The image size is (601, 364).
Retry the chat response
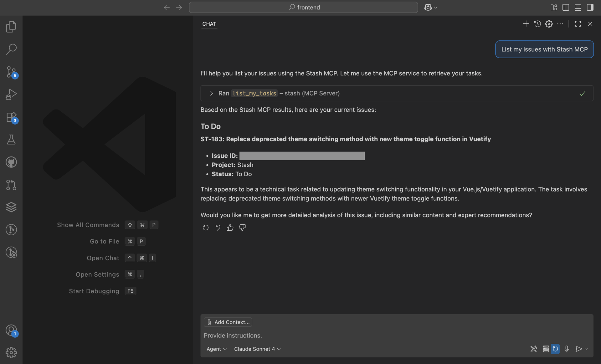coord(205,228)
